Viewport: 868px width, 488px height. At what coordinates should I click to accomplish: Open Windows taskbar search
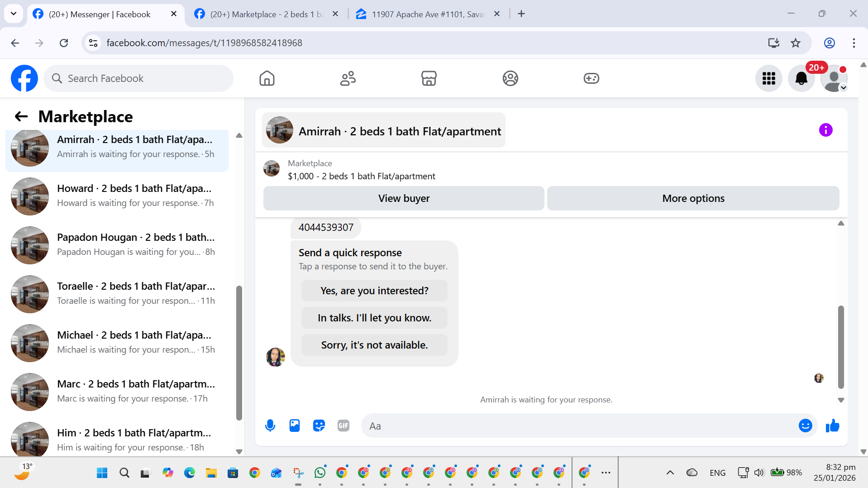pos(124,473)
